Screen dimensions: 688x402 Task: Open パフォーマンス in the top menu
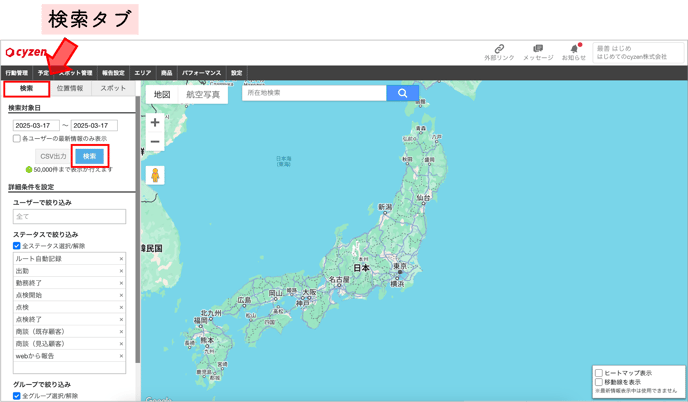201,73
